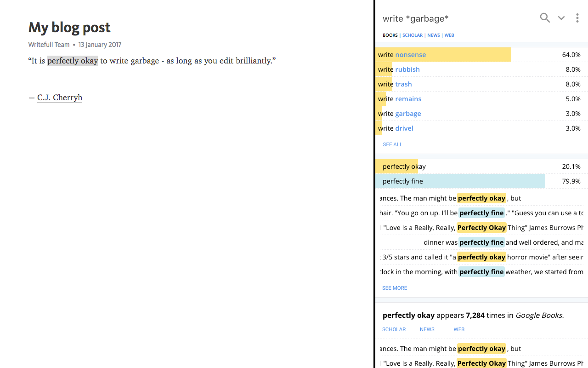Select the 'write trash' result

481,84
